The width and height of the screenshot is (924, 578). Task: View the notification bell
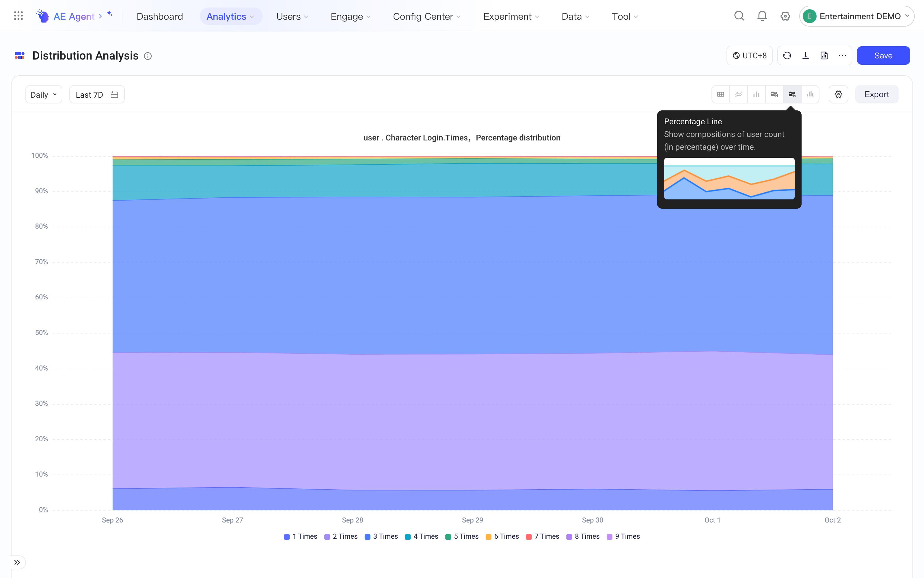(x=762, y=16)
